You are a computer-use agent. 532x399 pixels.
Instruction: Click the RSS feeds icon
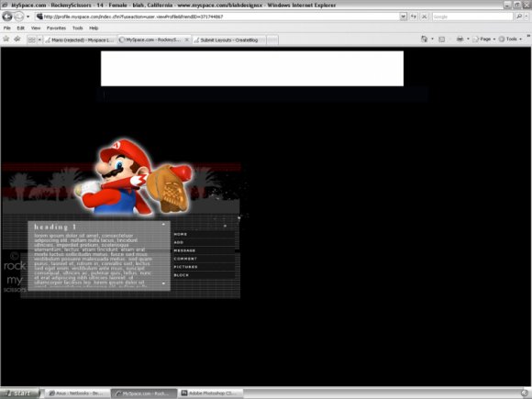point(442,39)
